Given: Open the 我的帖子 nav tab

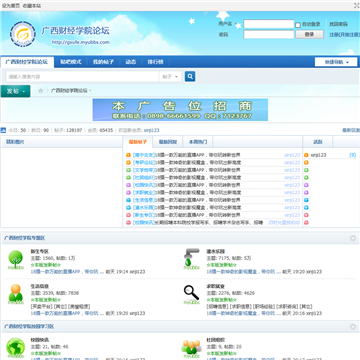Looking at the screenshot, I should click(x=103, y=62).
